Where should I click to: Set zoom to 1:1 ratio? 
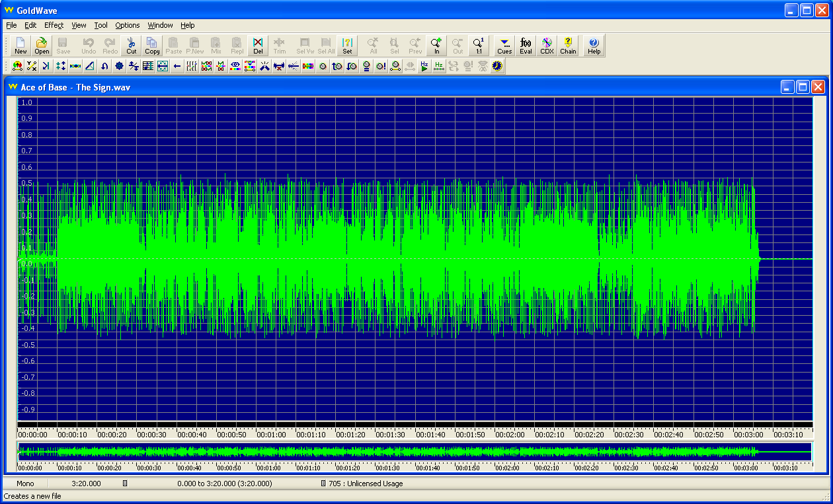coord(479,46)
